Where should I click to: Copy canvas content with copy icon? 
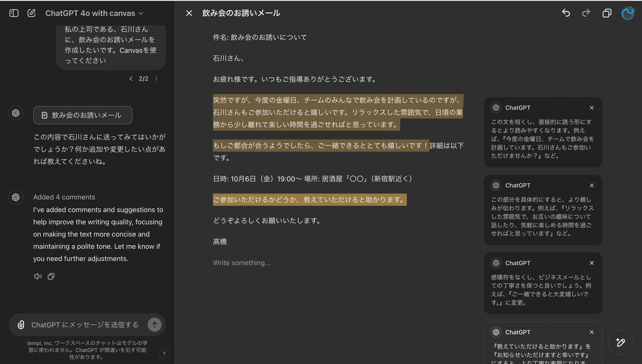click(x=607, y=13)
